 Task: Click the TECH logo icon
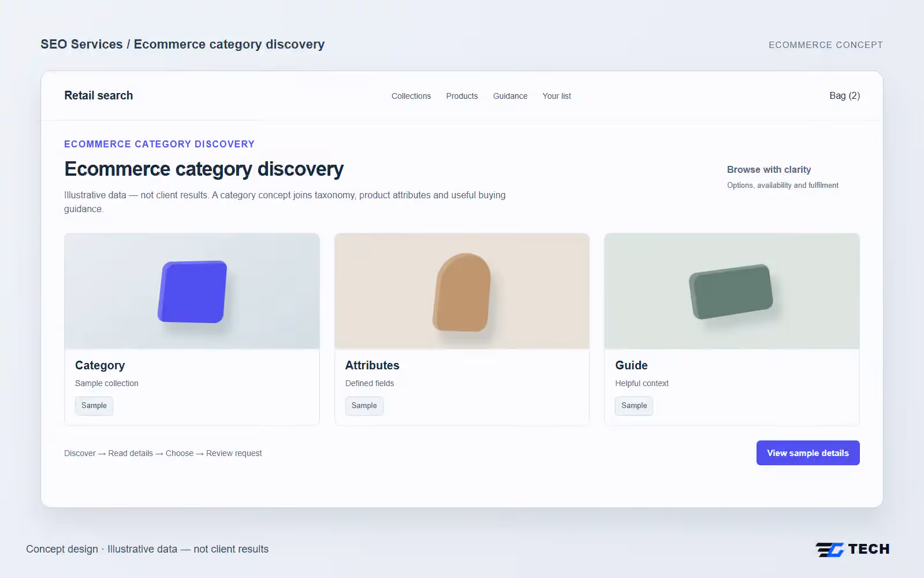click(x=852, y=549)
